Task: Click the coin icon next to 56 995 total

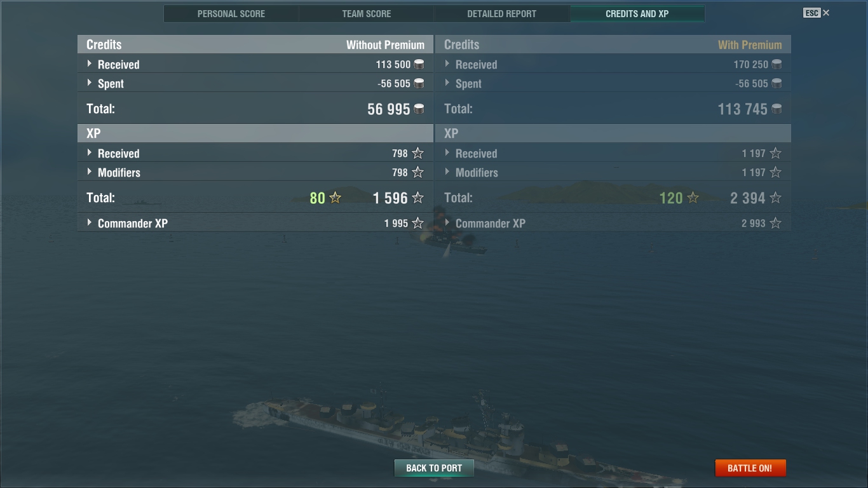Action: pos(419,109)
